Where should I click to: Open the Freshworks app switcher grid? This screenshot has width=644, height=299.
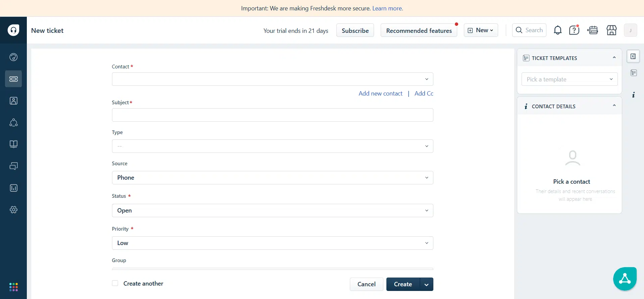(x=13, y=287)
